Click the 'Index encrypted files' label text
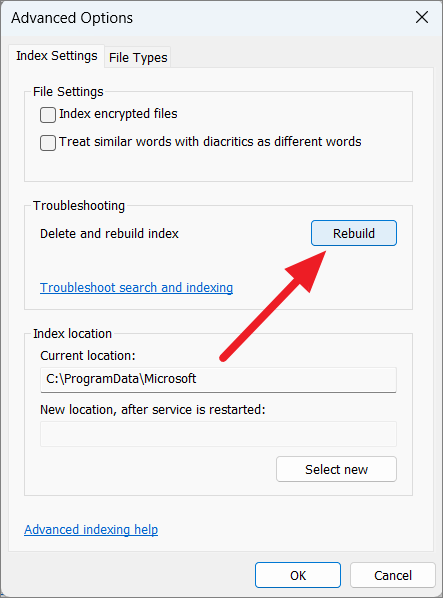Viewport: 443px width, 598px height. 118,114
